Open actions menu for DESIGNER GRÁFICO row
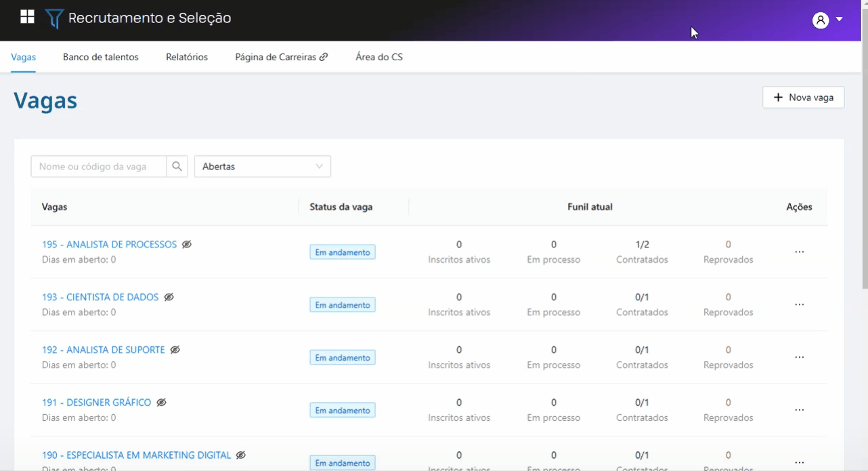The image size is (868, 471). point(800,410)
